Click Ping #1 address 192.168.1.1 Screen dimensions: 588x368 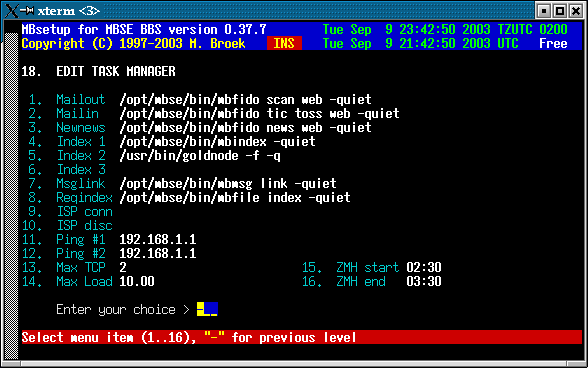158,240
